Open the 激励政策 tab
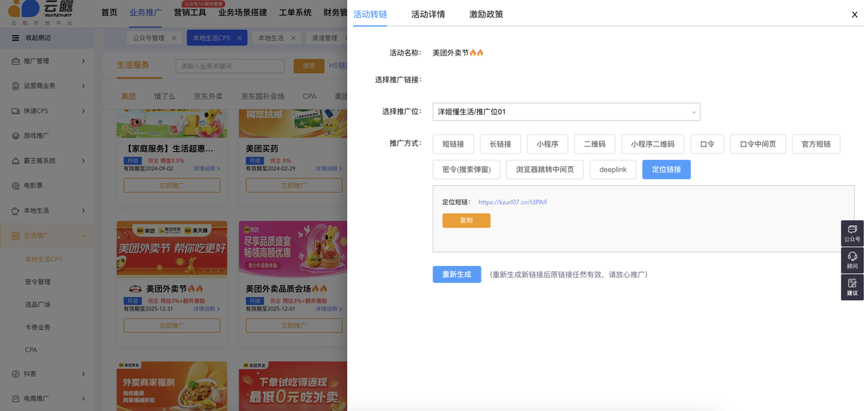Viewport: 868px width, 411px height. [x=486, y=14]
